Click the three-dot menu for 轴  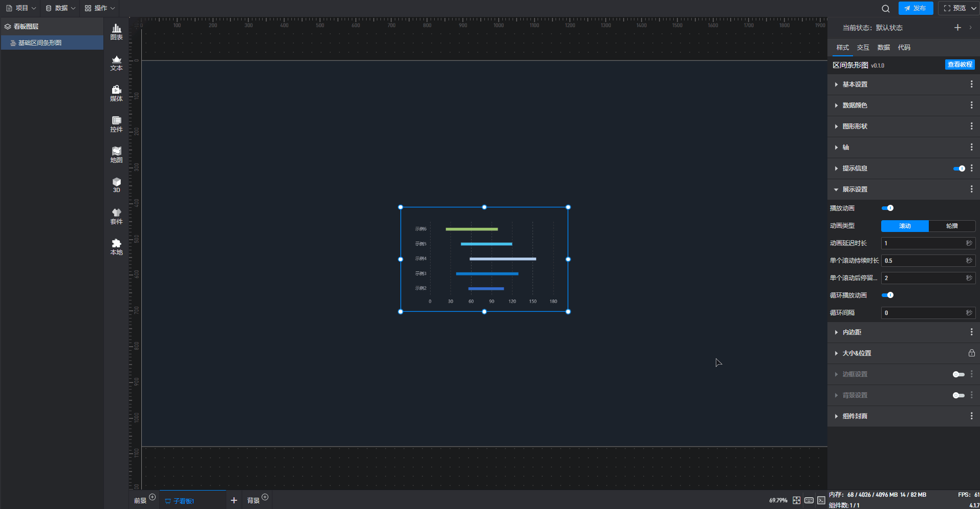pyautogui.click(x=971, y=147)
